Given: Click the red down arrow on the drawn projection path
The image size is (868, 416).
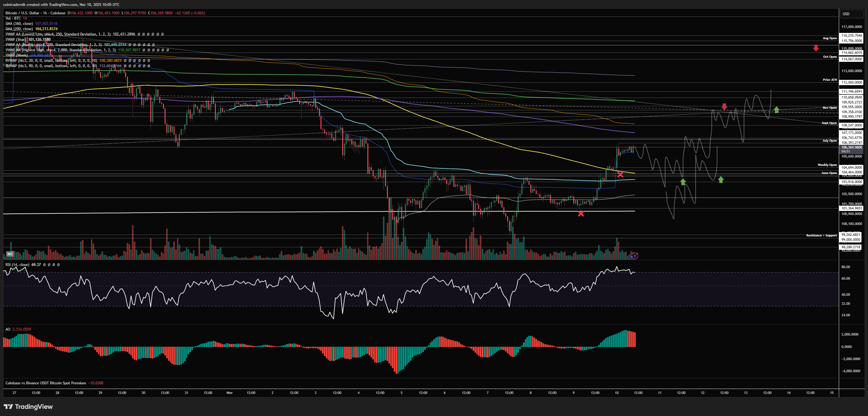Looking at the screenshot, I should pyautogui.click(x=724, y=107).
